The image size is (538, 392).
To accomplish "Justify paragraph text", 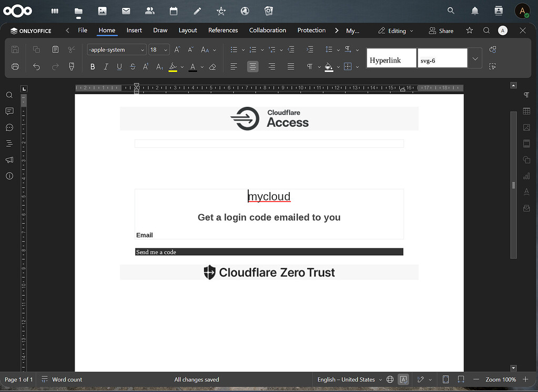I will (291, 67).
